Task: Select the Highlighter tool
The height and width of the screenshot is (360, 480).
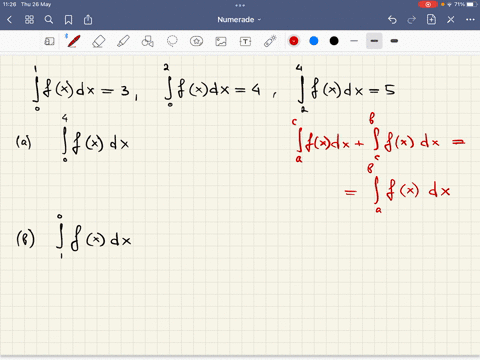Action: [123, 41]
